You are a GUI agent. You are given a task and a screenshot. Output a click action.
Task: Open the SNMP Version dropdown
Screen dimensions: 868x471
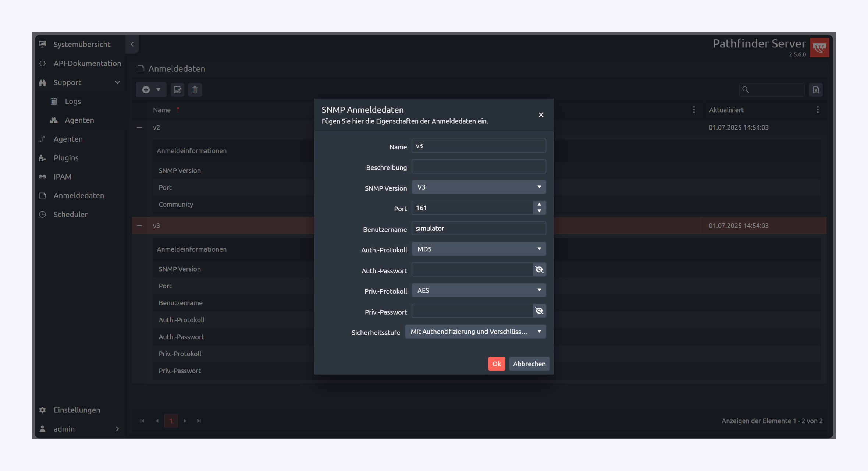click(479, 187)
